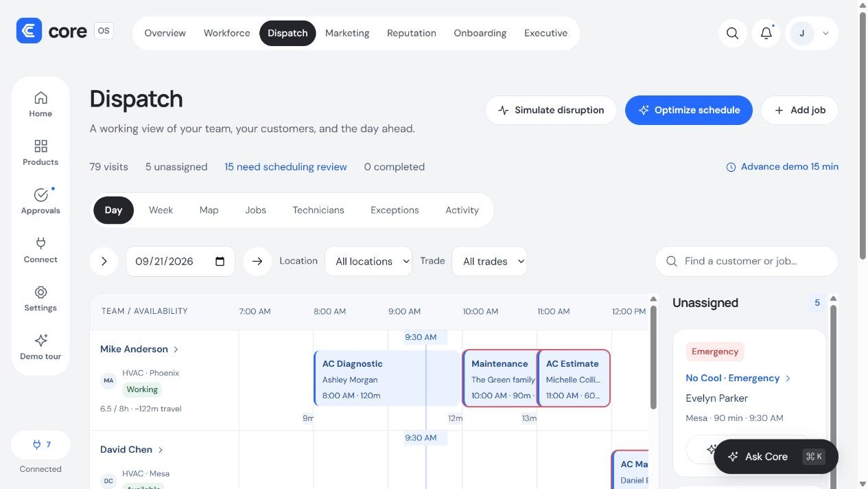
Task: Open Approvals in sidebar
Action: [40, 202]
